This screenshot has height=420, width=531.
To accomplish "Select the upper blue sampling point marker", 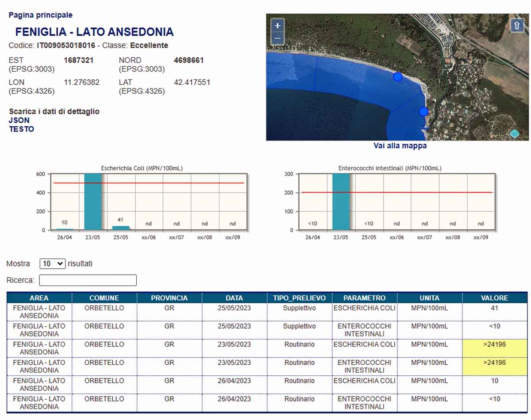I will (398, 77).
